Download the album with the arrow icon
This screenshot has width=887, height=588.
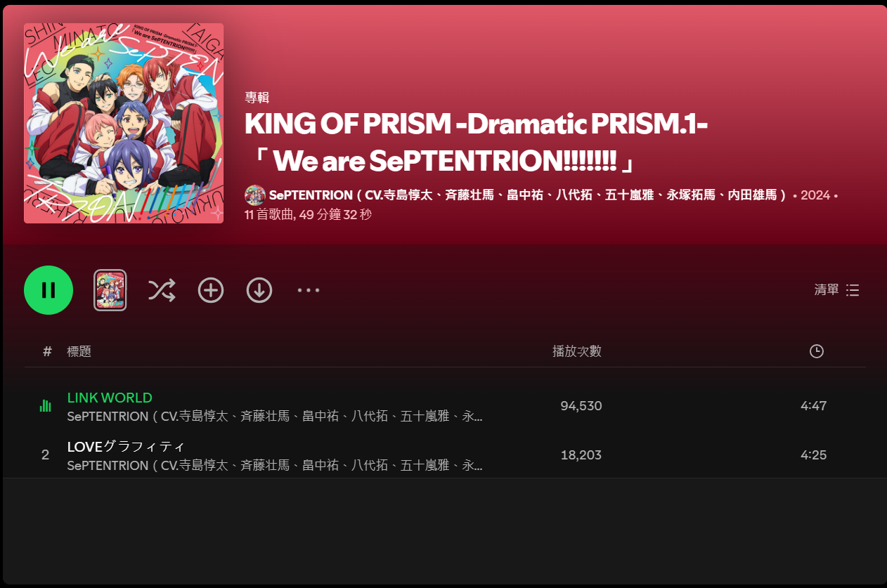click(x=259, y=290)
